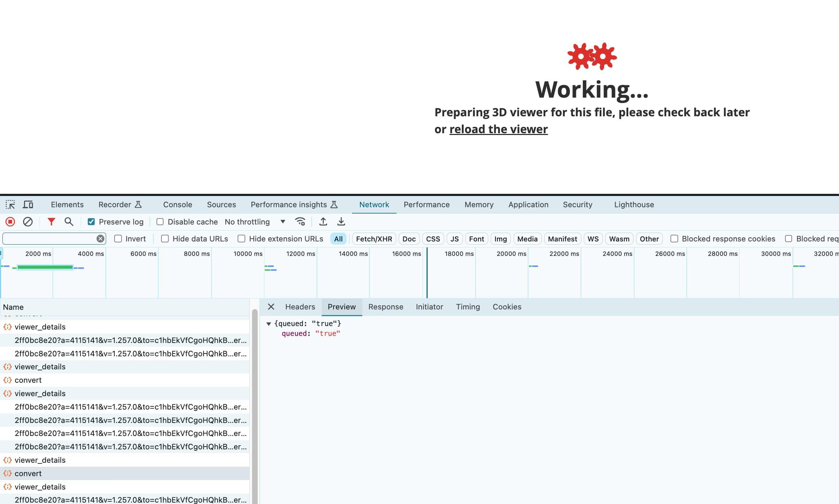Open network search magnifier
The width and height of the screenshot is (839, 504).
tap(69, 222)
